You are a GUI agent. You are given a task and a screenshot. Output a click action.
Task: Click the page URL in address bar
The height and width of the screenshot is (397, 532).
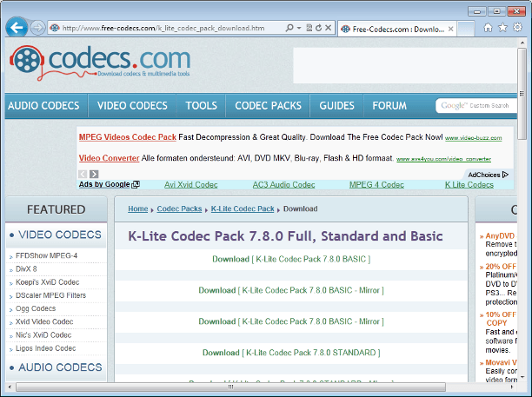point(163,28)
